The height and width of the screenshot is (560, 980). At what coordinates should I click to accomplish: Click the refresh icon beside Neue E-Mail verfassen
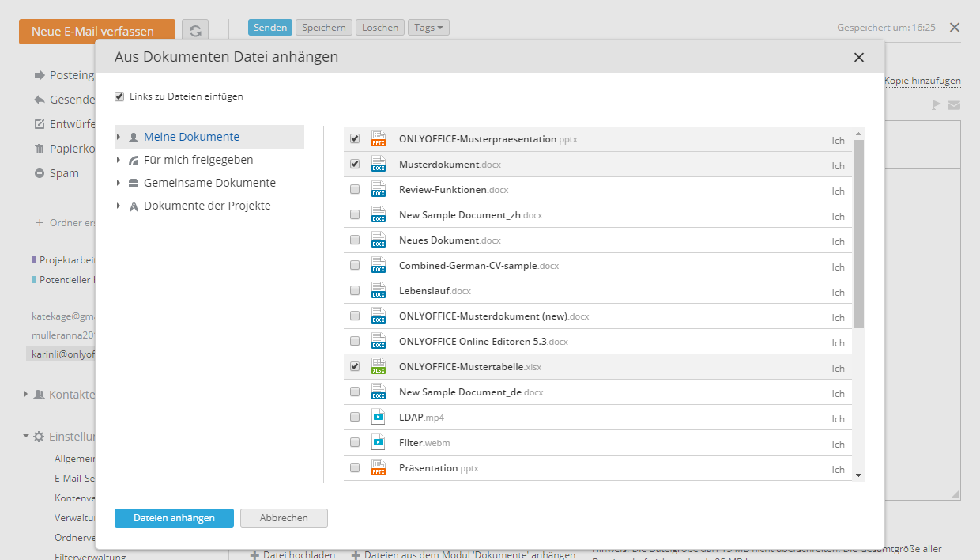195,31
